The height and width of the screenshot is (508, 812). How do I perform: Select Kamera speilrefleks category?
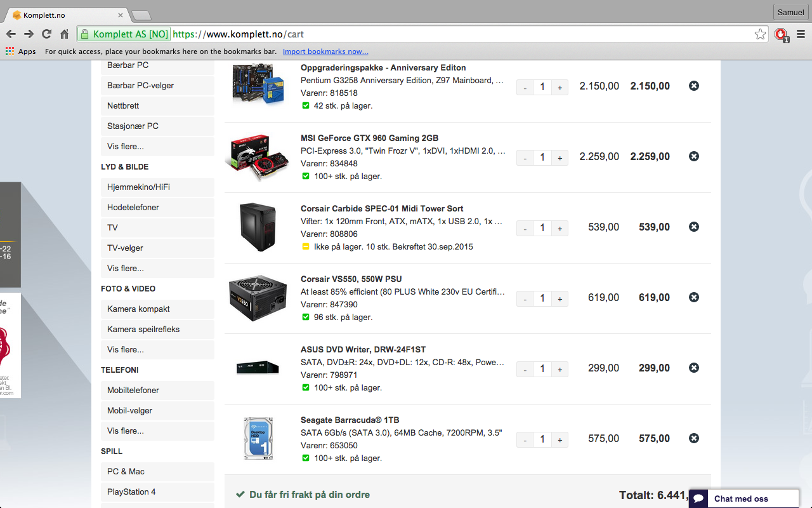tap(157, 329)
